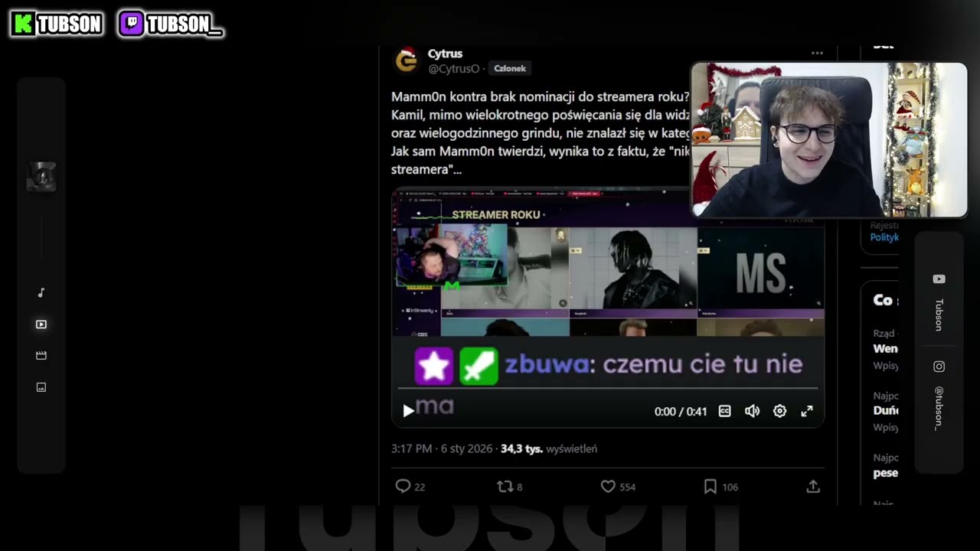Viewport: 980px width, 551px height.
Task: Select the video play sidebar icon
Action: click(41, 324)
